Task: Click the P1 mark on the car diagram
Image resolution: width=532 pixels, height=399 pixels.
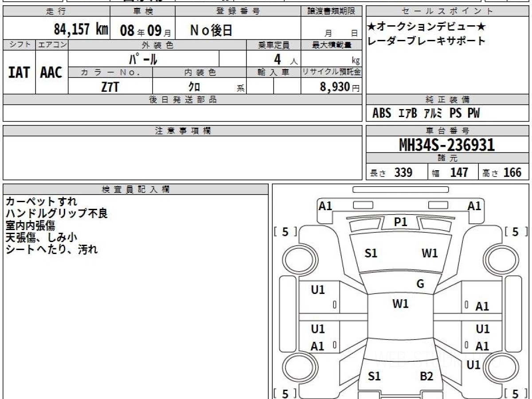Action: pyautogui.click(x=401, y=222)
